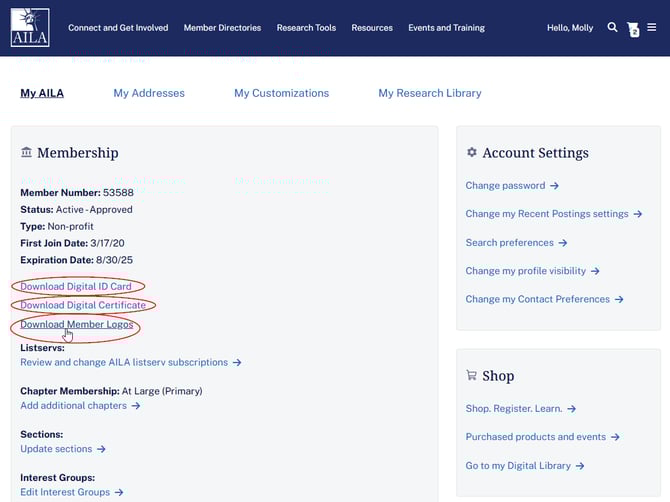Click the Membership building icon
The image size is (670, 502).
26,153
